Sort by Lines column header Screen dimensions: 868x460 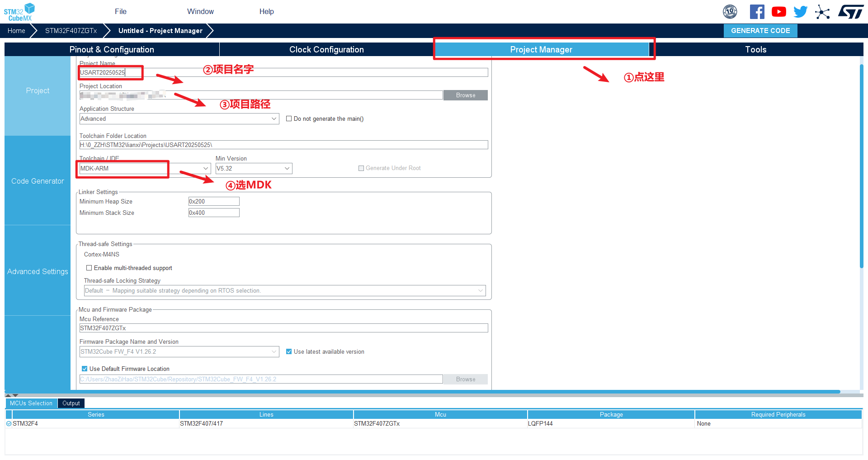point(266,415)
